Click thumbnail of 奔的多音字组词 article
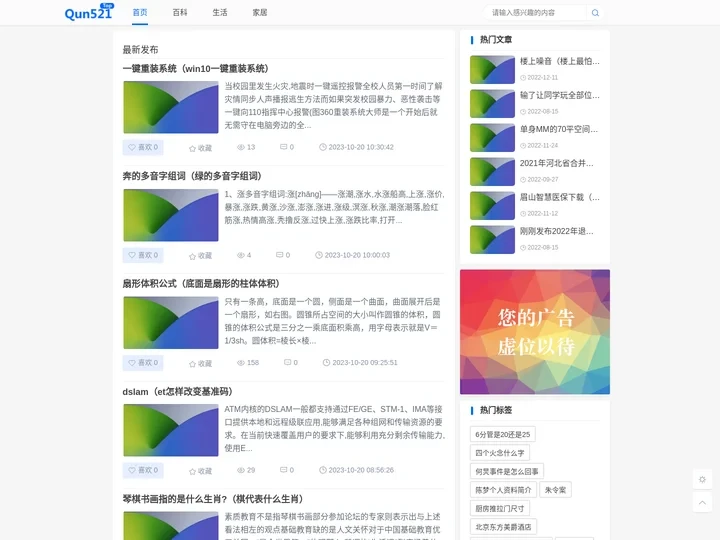The image size is (720, 540). (171, 215)
